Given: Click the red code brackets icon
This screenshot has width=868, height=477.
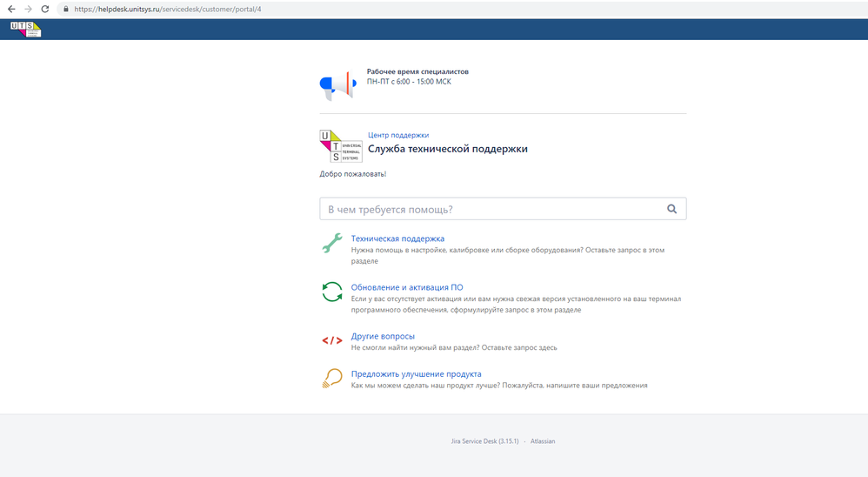Looking at the screenshot, I should pyautogui.click(x=332, y=340).
